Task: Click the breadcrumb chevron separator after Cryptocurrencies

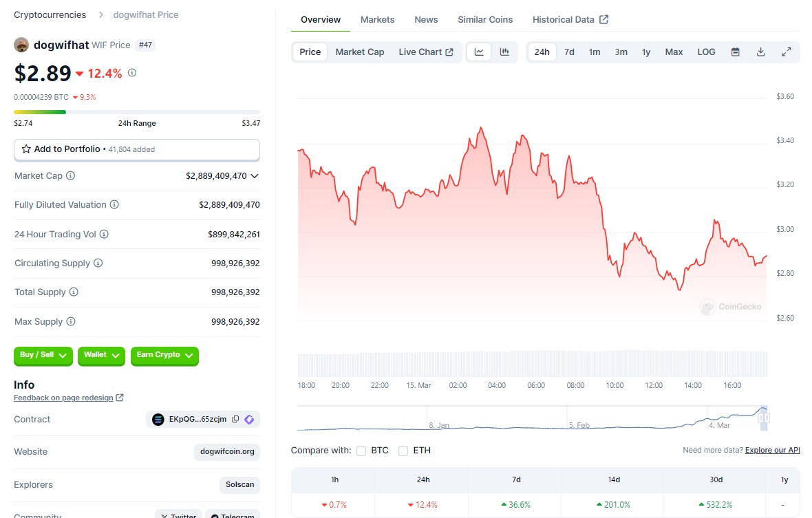Action: pos(101,15)
